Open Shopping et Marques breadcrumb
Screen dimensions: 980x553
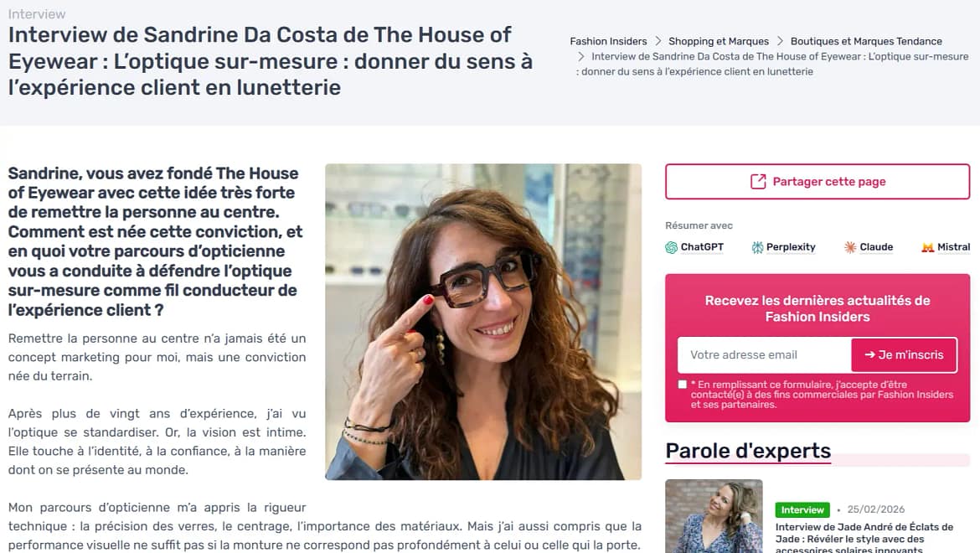[719, 41]
